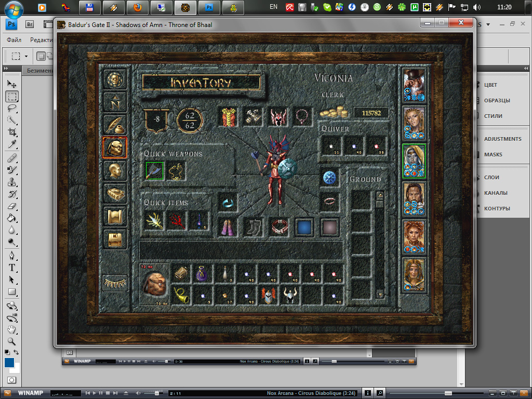Viewport: 532px width, 399px height.
Task: Click the amulet necklace slot
Action: (x=302, y=117)
